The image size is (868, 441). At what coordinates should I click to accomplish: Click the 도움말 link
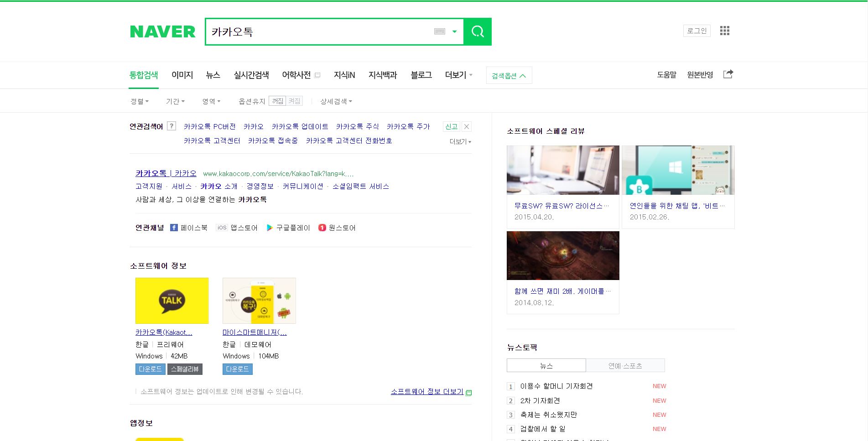coord(666,75)
